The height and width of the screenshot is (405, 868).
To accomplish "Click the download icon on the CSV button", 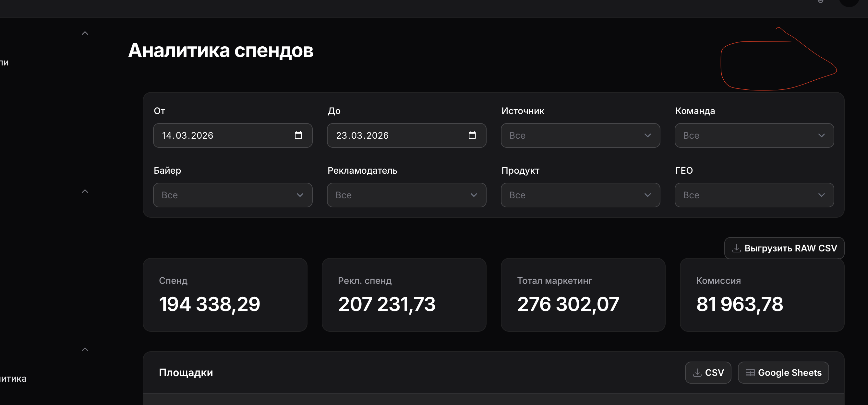I will pos(697,373).
